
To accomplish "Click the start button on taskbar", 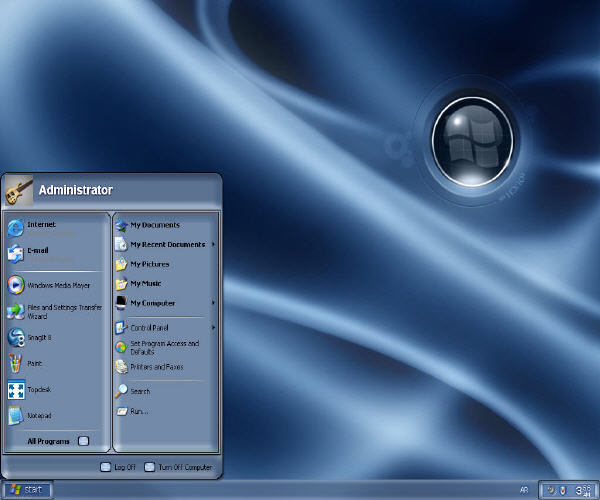I will pyautogui.click(x=27, y=489).
